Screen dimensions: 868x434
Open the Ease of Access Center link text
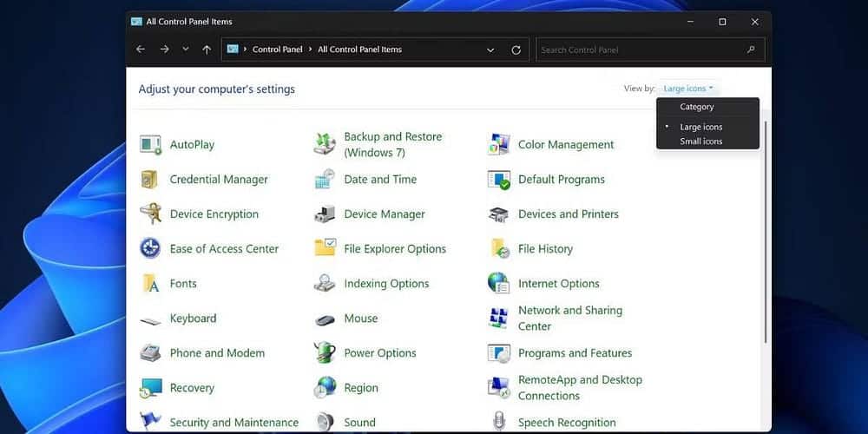(224, 249)
